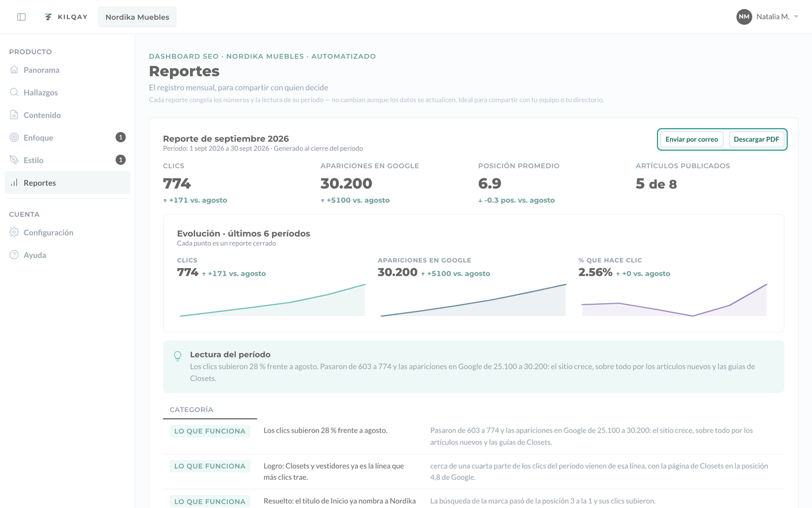Click the lightbulb icon in Lectura del período
This screenshot has height=508, width=812.
tap(178, 356)
